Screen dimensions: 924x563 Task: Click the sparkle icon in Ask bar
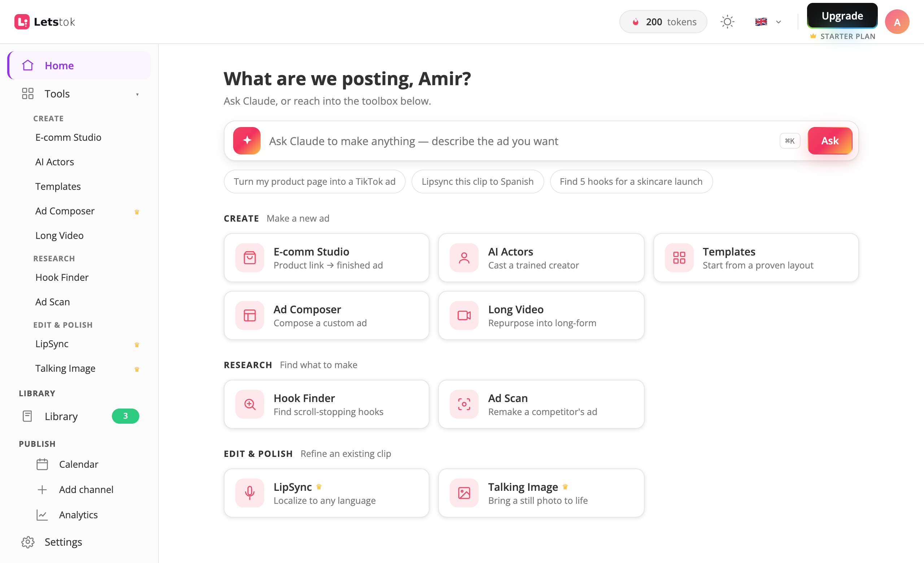click(x=247, y=140)
